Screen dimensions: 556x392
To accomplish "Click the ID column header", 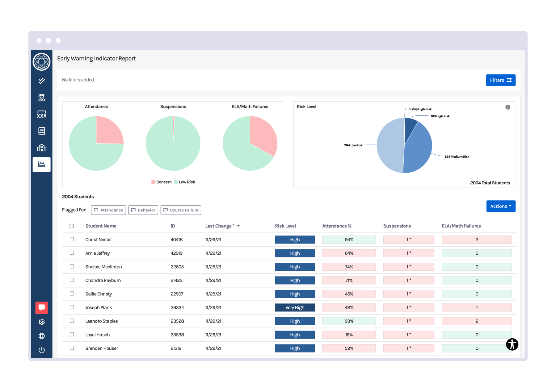I will click(173, 226).
